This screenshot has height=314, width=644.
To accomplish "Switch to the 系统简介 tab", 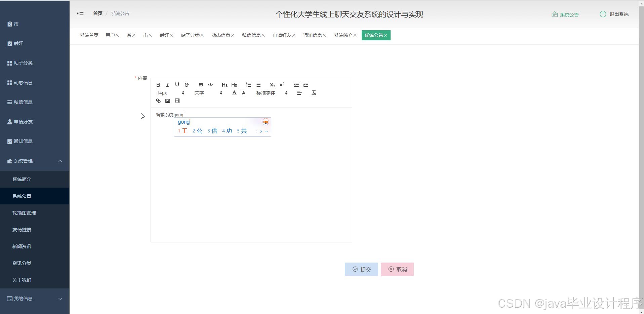I will point(343,35).
